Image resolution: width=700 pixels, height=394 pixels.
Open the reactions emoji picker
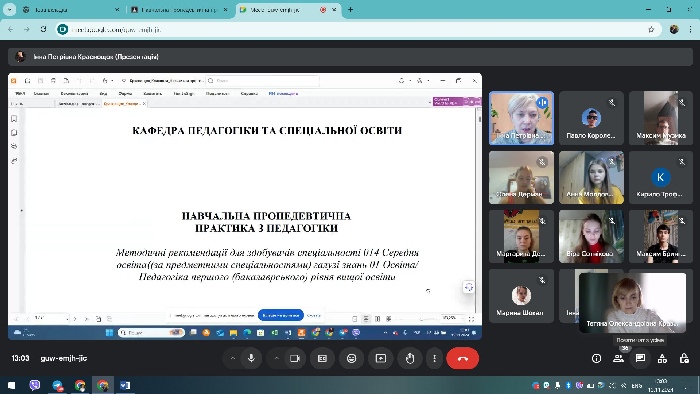coord(351,358)
